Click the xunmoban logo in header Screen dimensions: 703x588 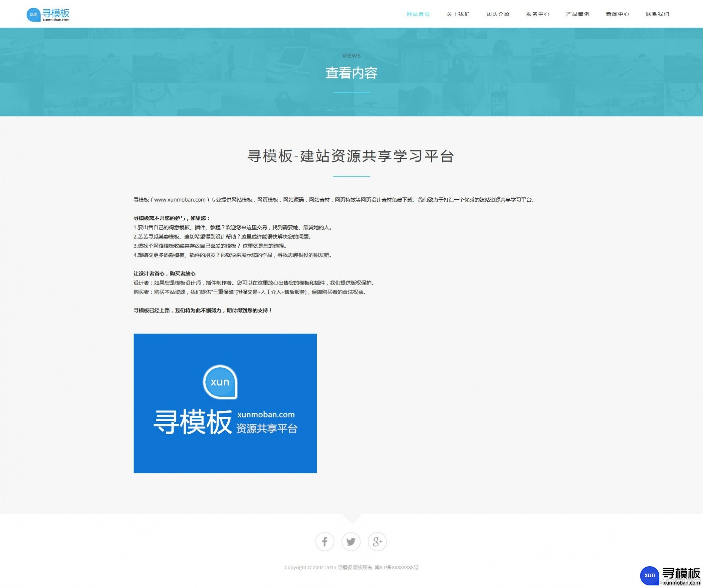coord(48,14)
